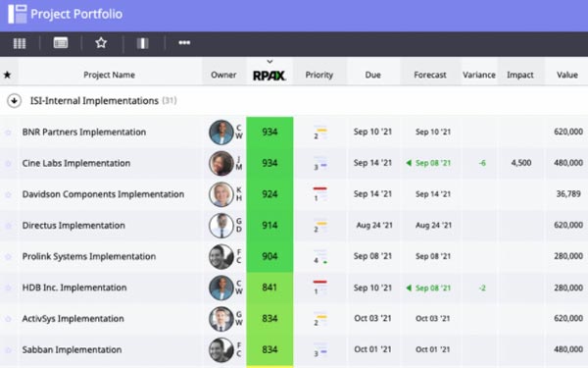Open Prolink Systems Implementation project
The image size is (588, 368).
89,256
